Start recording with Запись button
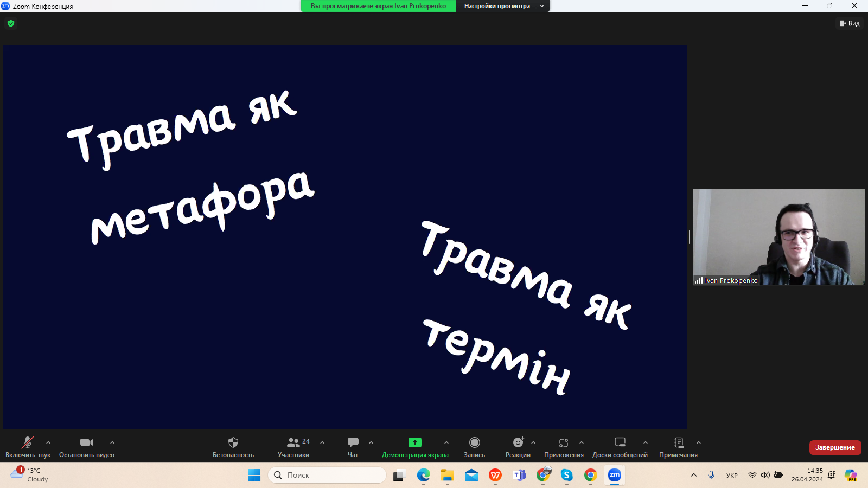 point(474,446)
